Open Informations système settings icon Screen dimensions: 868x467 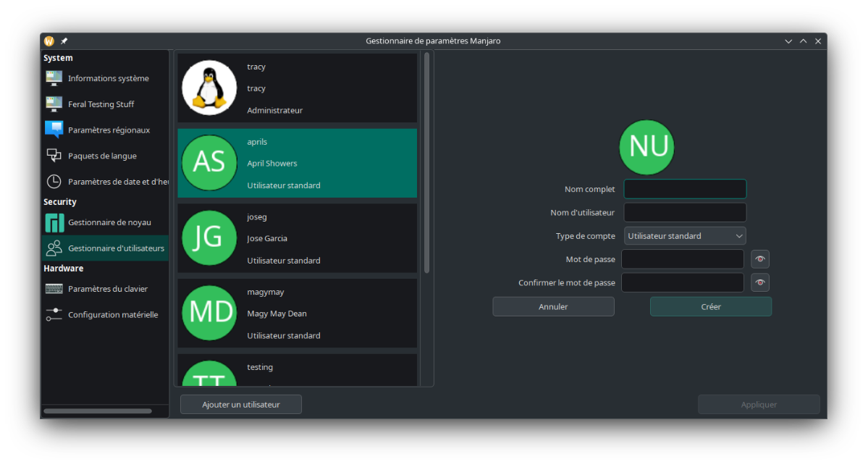click(54, 78)
